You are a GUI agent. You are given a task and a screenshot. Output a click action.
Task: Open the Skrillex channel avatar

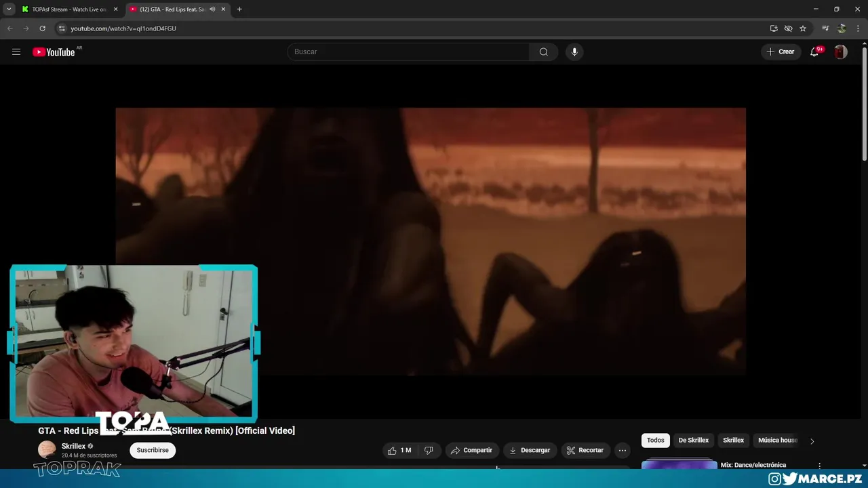[47, 449]
